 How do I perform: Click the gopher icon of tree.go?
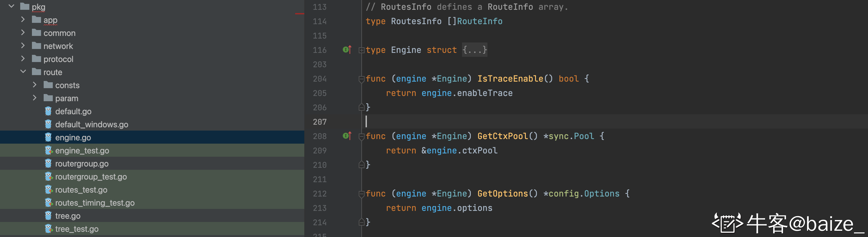tap(48, 215)
